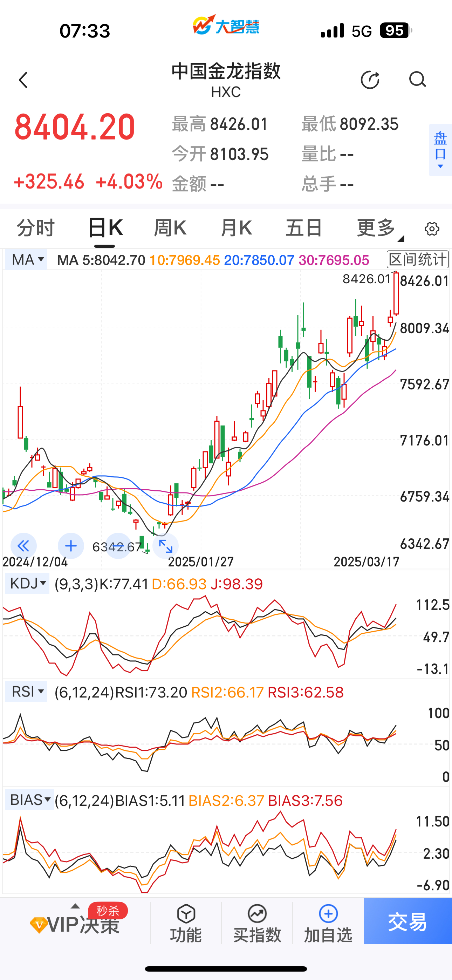Tap the +4.03% change percentage
Screen dimensions: 452x980
point(129,182)
